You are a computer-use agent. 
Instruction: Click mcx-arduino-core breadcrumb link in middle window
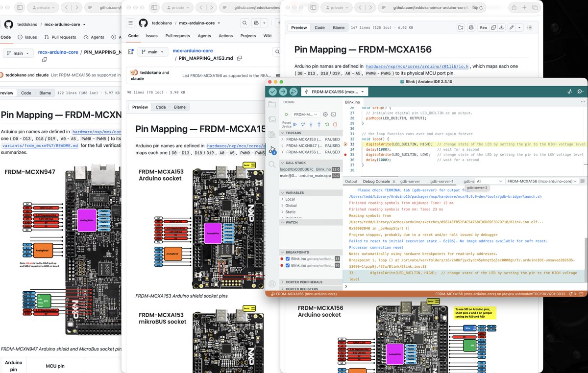(193, 50)
